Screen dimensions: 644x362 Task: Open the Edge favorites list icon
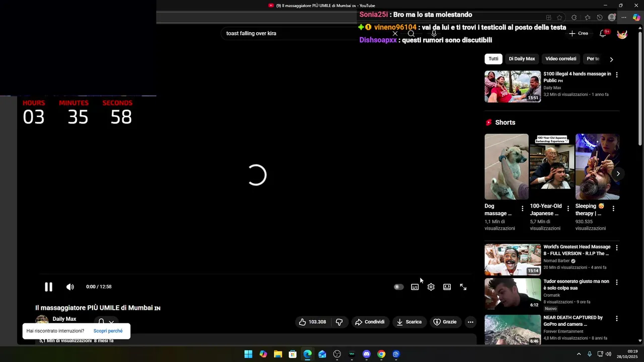587,18
